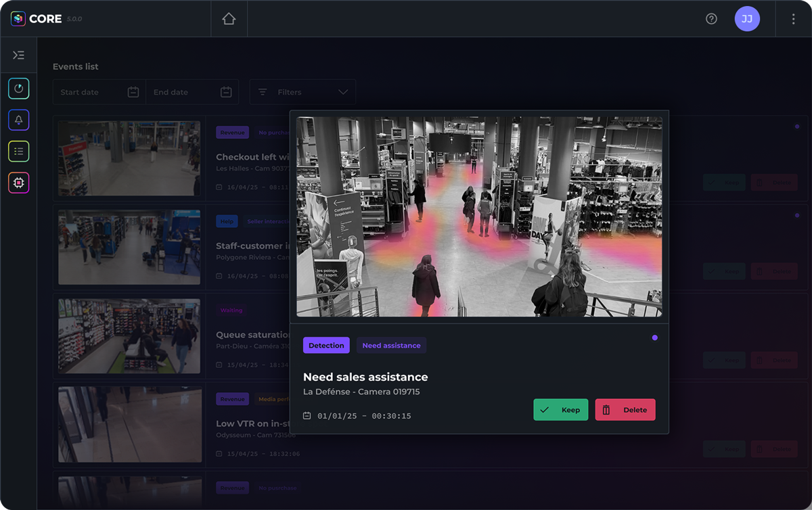Click the home icon in top bar
Screen dimensions: 812x510
pyautogui.click(x=228, y=18)
